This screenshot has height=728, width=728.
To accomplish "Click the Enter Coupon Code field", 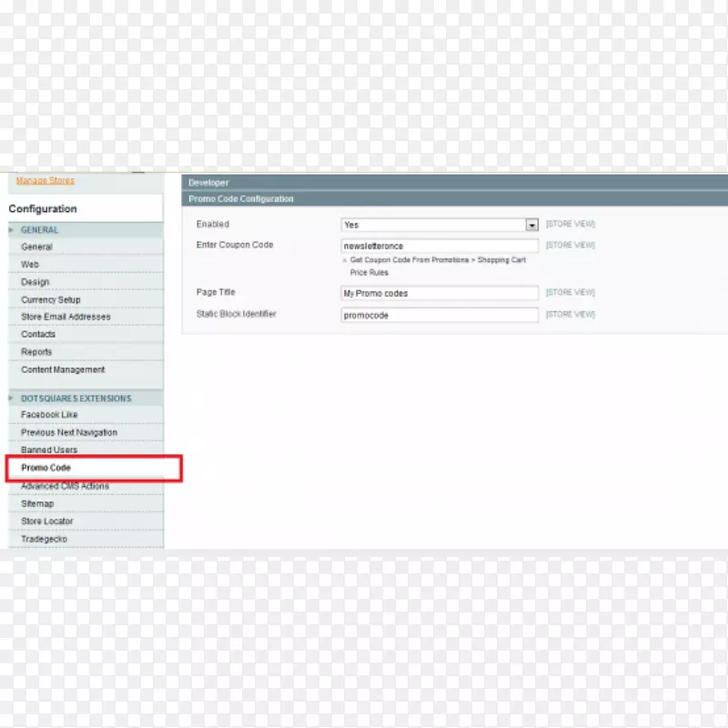I will 439,246.
